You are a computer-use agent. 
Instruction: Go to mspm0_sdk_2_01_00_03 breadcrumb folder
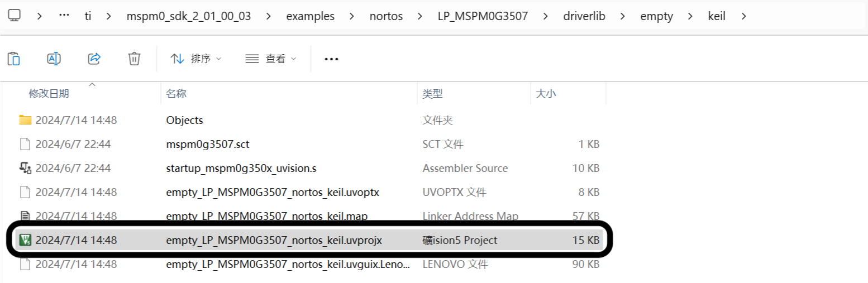[x=189, y=16]
